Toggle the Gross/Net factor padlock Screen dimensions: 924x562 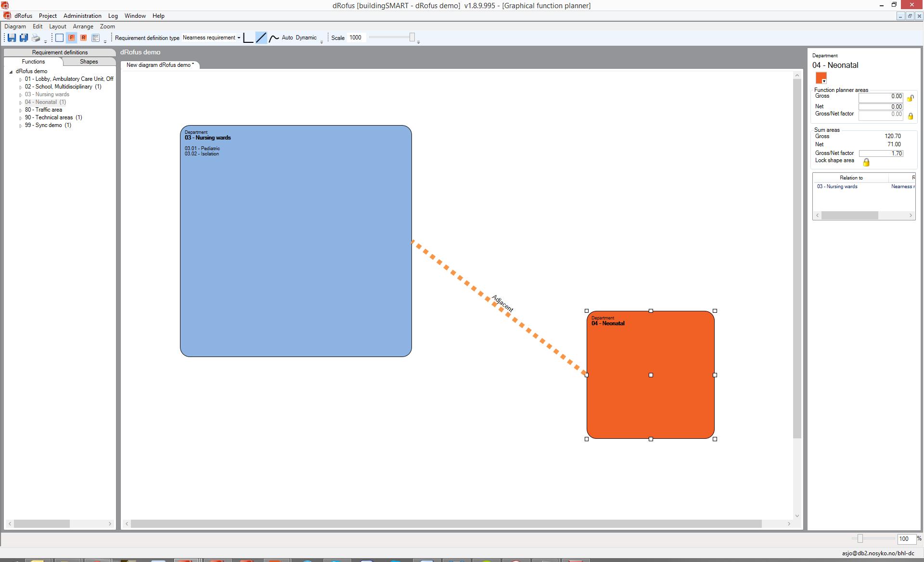(910, 116)
